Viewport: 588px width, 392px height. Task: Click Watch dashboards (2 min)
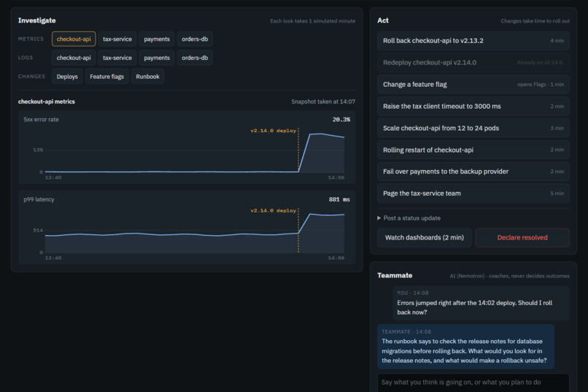pos(425,237)
